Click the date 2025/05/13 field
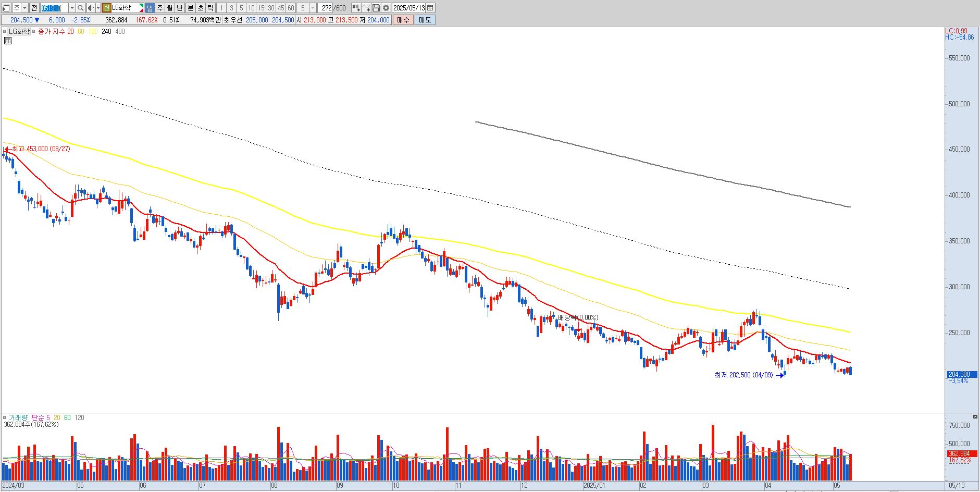The image size is (980, 492). tap(409, 8)
